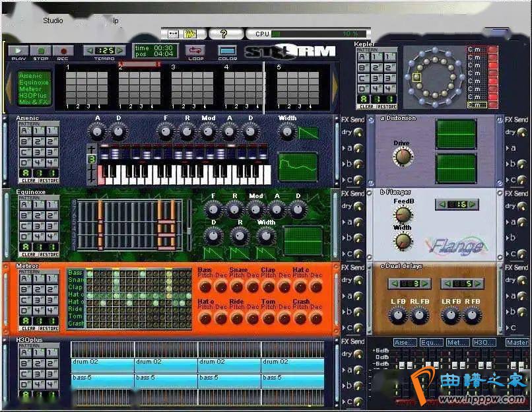Open the Color picker button
The height and width of the screenshot is (412, 532).
(x=228, y=50)
